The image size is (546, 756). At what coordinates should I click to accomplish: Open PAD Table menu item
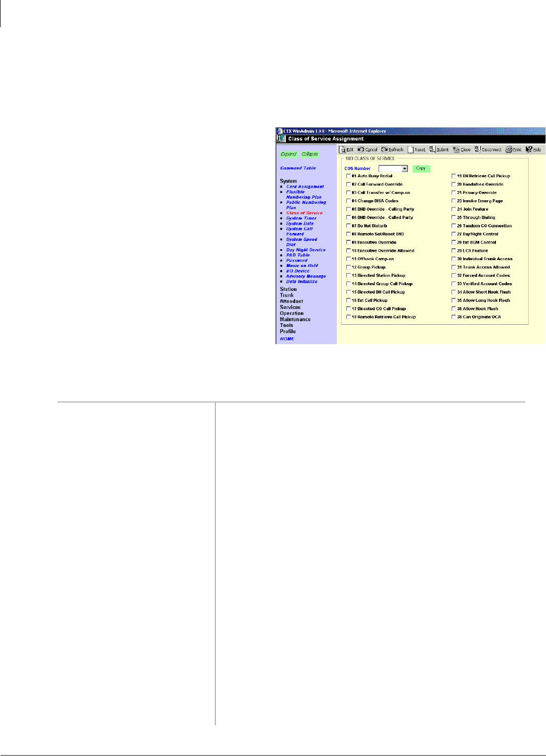pyautogui.click(x=298, y=255)
